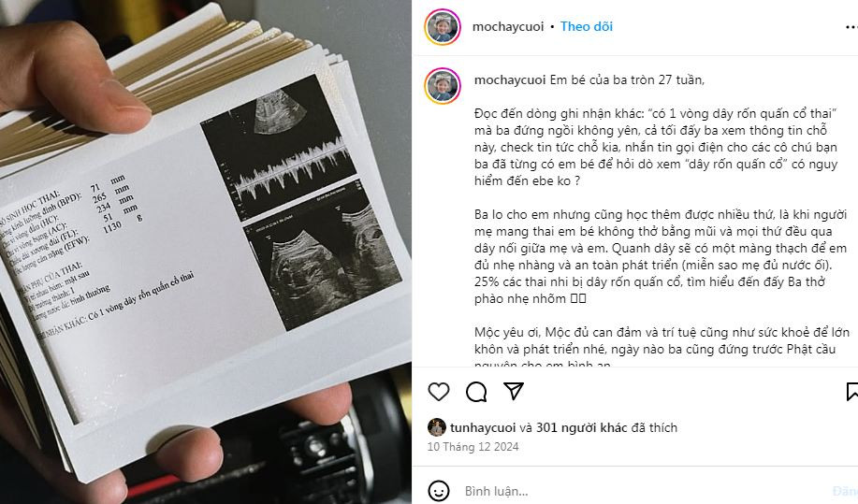The height and width of the screenshot is (504, 858).
Task: Click the caption text about 27 tuần
Action: pyautogui.click(x=627, y=79)
